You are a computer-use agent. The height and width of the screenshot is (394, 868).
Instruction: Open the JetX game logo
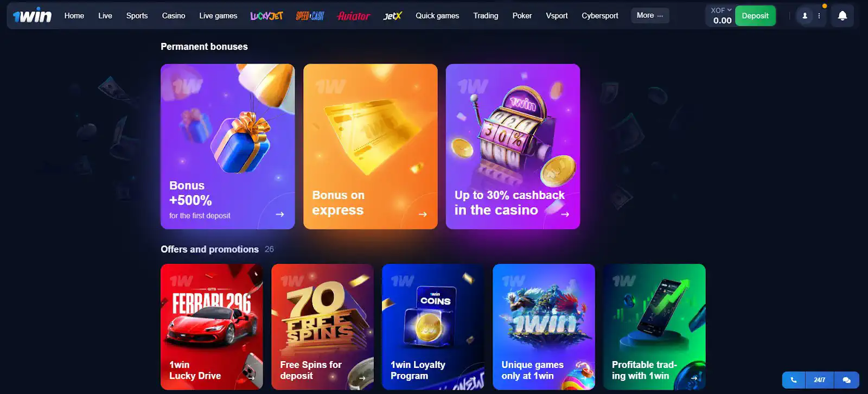click(392, 16)
